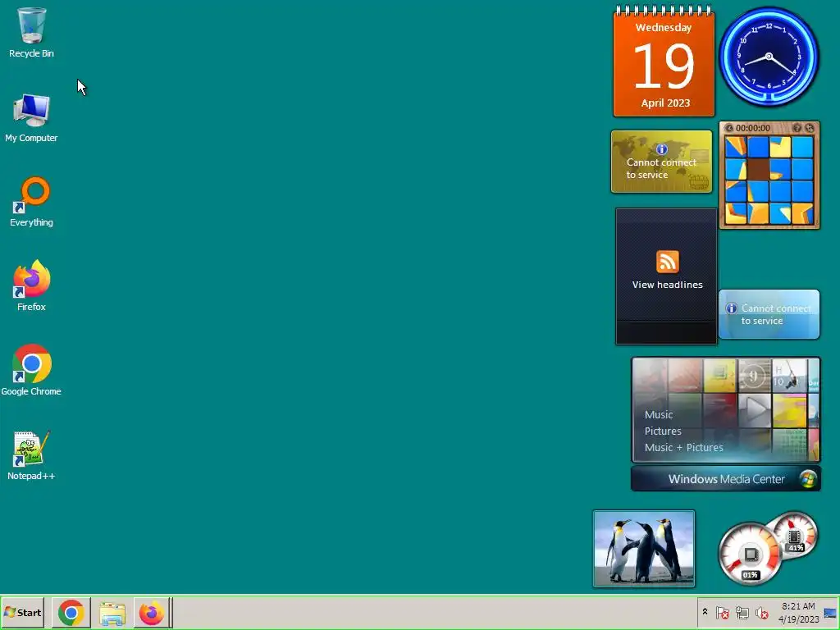This screenshot has height=630, width=840.
Task: Launch the Everything search shortcut
Action: click(31, 202)
